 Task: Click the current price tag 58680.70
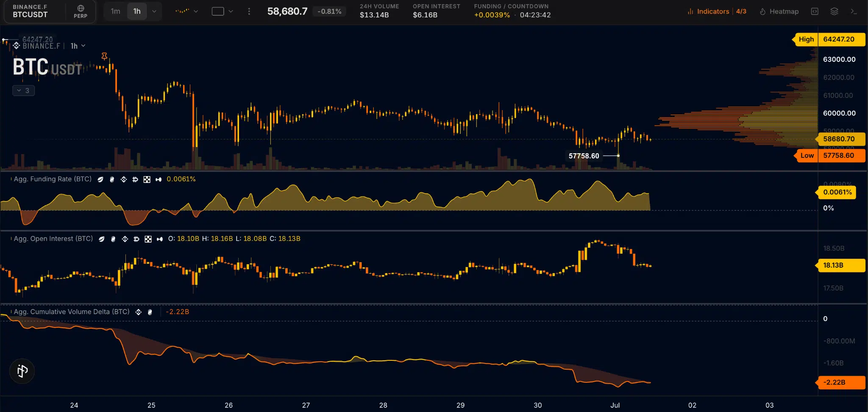pyautogui.click(x=840, y=139)
